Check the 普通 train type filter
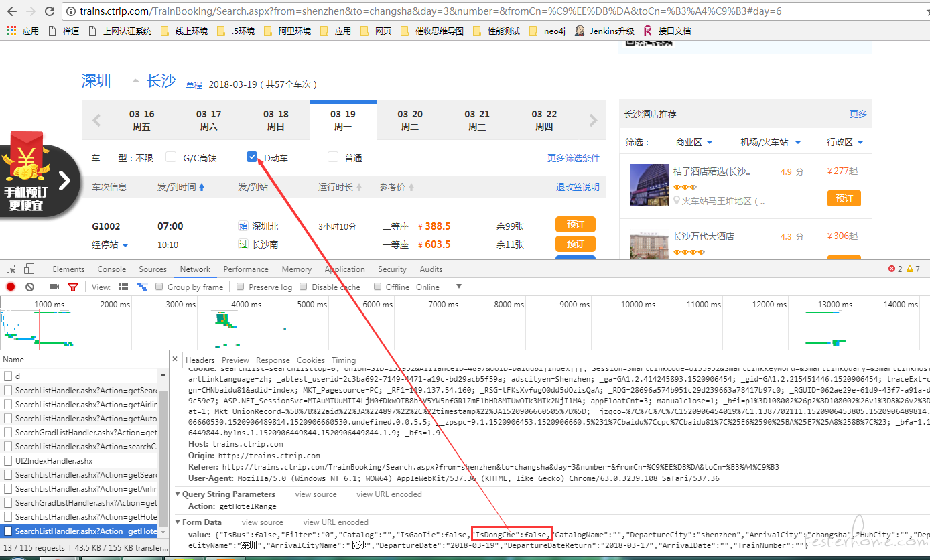The image size is (930, 560). coord(333,157)
